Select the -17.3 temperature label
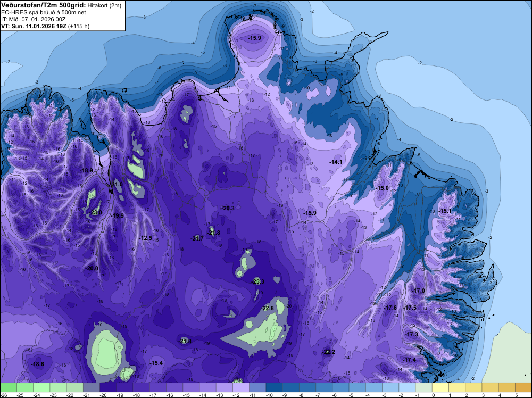This screenshot has height=398, width=532. (412, 334)
